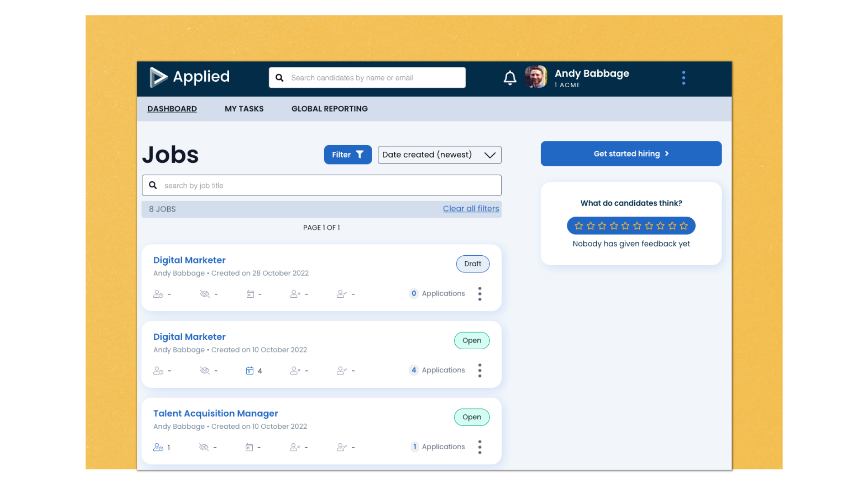Image resolution: width=868 pixels, height=488 pixels.
Task: Open the Date created sort dropdown
Action: pyautogui.click(x=439, y=155)
